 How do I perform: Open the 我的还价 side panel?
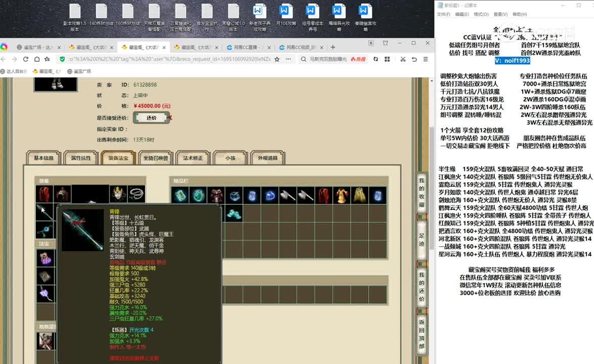pyautogui.click(x=421, y=287)
